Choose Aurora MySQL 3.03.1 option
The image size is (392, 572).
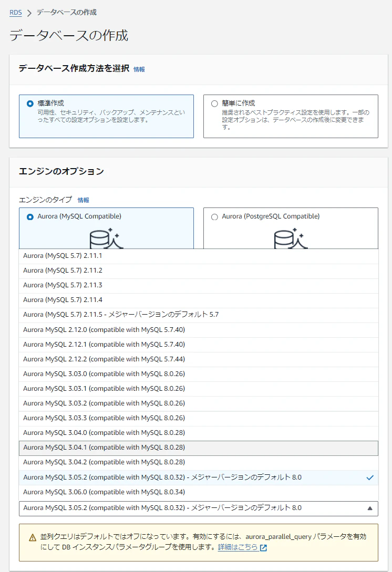[x=199, y=389]
